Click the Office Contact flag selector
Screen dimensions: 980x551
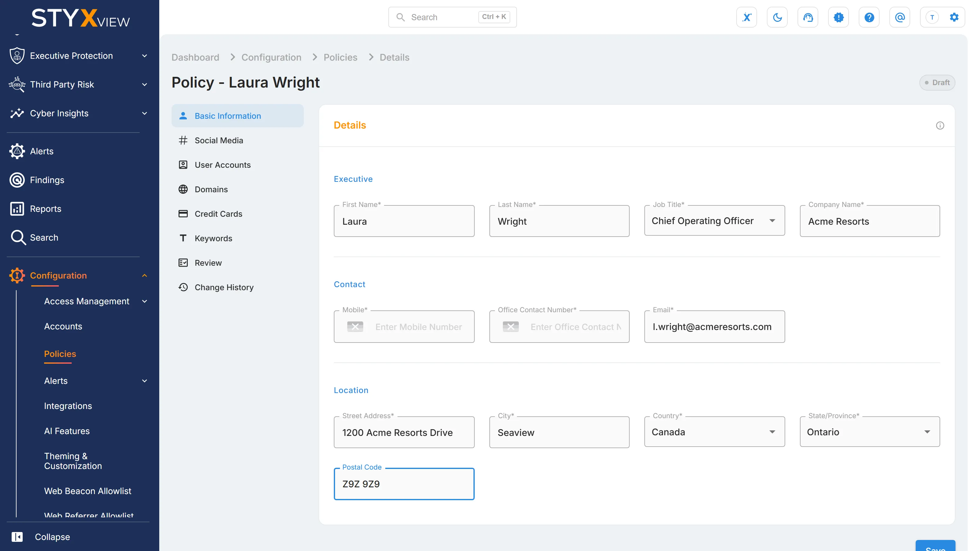511,327
